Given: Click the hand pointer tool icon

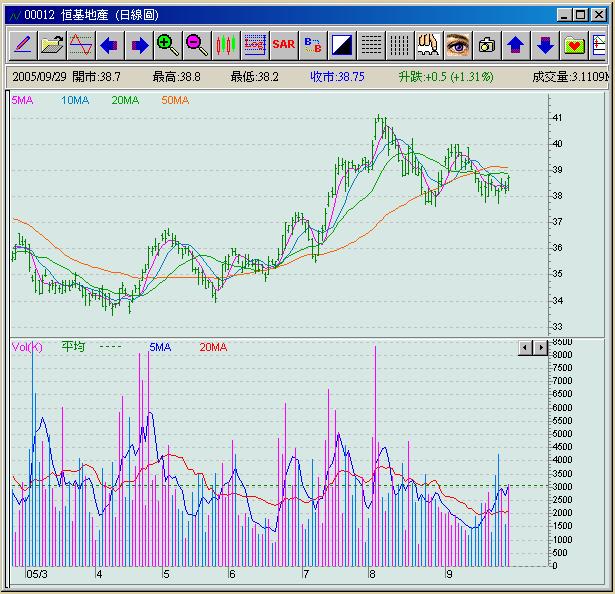Looking at the screenshot, I should (429, 45).
